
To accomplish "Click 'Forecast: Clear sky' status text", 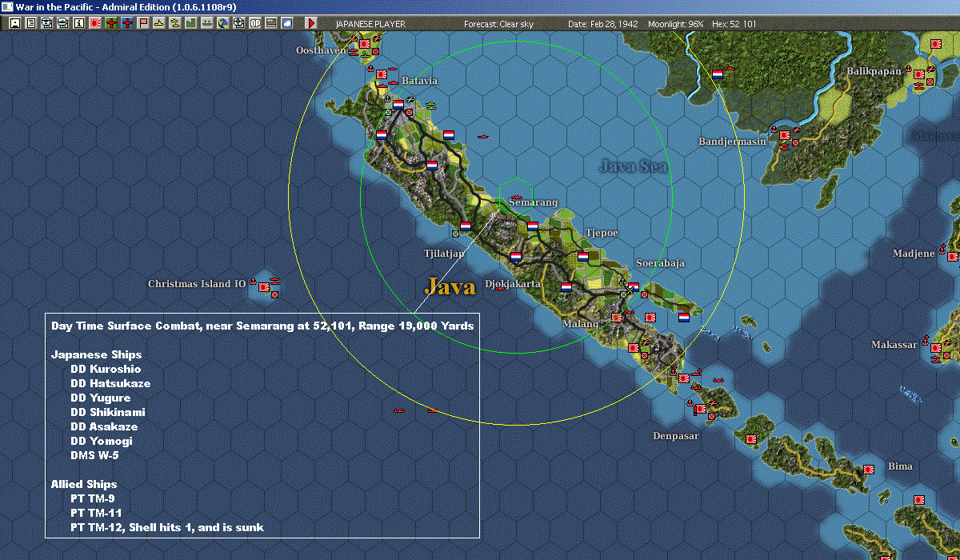I will 498,24.
